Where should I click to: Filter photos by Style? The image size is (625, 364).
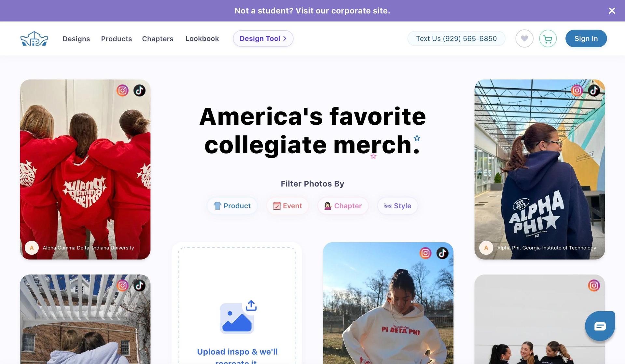[x=397, y=206]
